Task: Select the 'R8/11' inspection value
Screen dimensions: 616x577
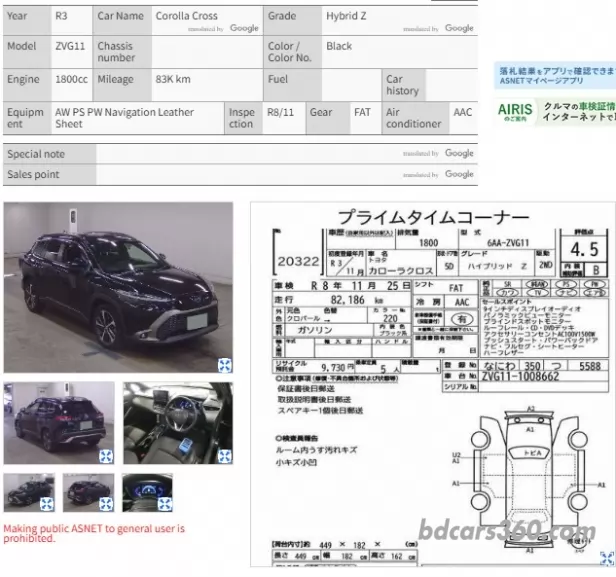Action: (x=280, y=112)
